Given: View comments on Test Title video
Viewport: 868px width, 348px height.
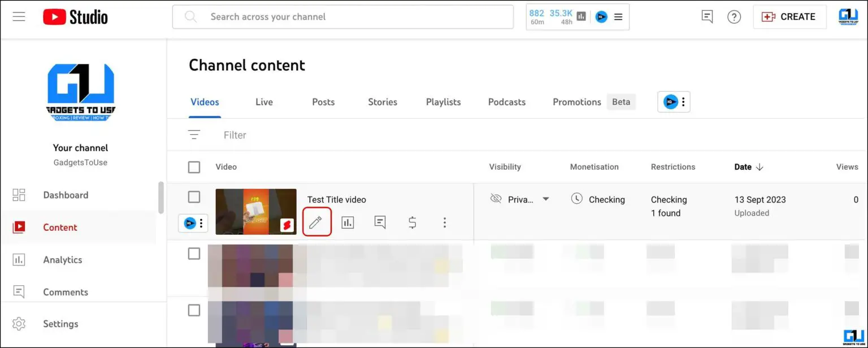Looking at the screenshot, I should click(x=379, y=222).
